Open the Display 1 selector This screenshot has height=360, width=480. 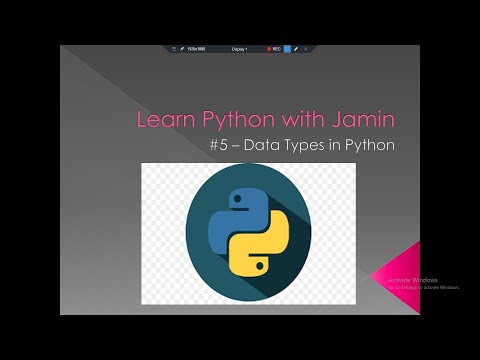(x=239, y=49)
